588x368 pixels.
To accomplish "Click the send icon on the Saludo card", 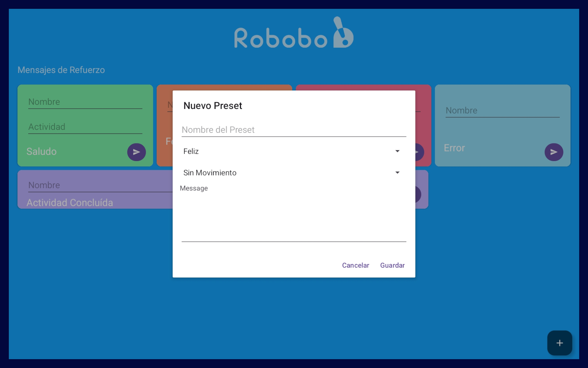I will tap(136, 152).
